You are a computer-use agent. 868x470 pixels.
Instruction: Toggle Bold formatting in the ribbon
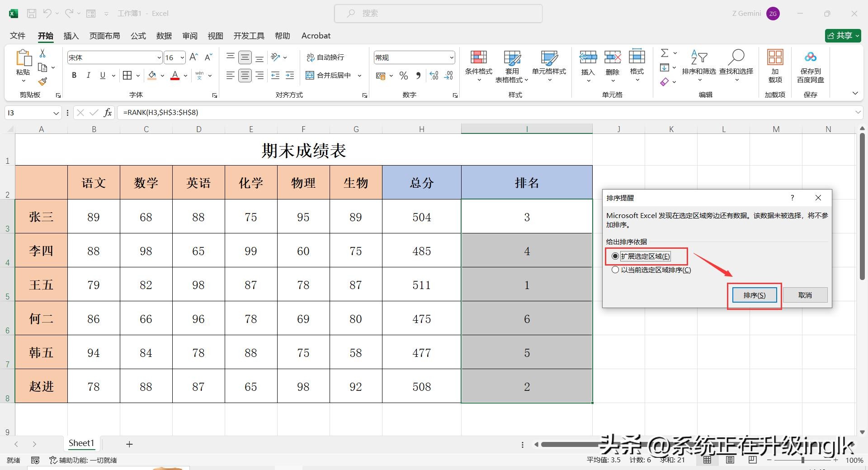pos(74,76)
